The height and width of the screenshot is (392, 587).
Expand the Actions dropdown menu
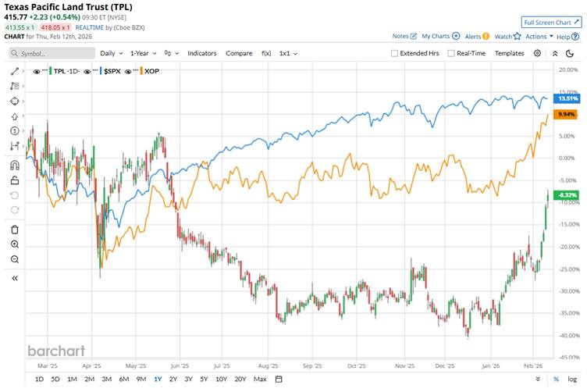click(539, 36)
